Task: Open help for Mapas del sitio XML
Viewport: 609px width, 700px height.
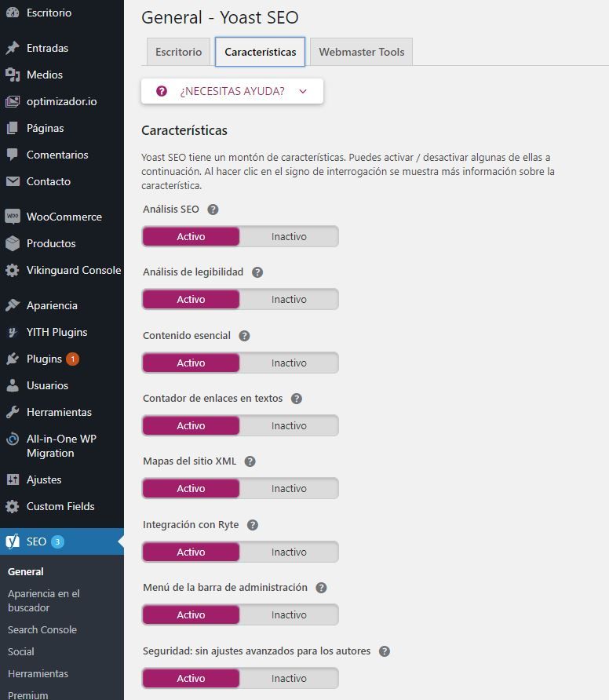Action: coord(250,461)
